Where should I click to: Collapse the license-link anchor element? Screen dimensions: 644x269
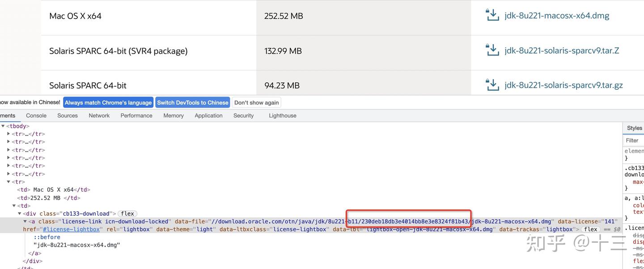[25, 222]
